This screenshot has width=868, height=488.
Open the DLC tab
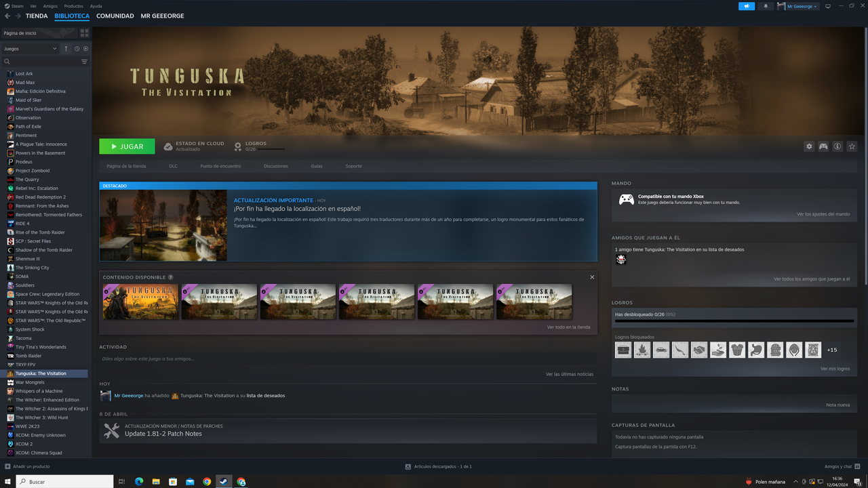tap(174, 166)
